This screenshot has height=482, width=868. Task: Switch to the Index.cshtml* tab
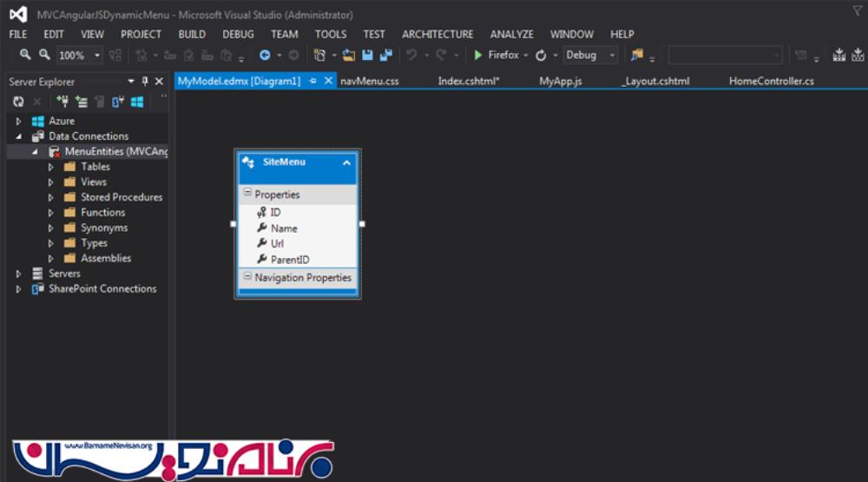click(469, 81)
